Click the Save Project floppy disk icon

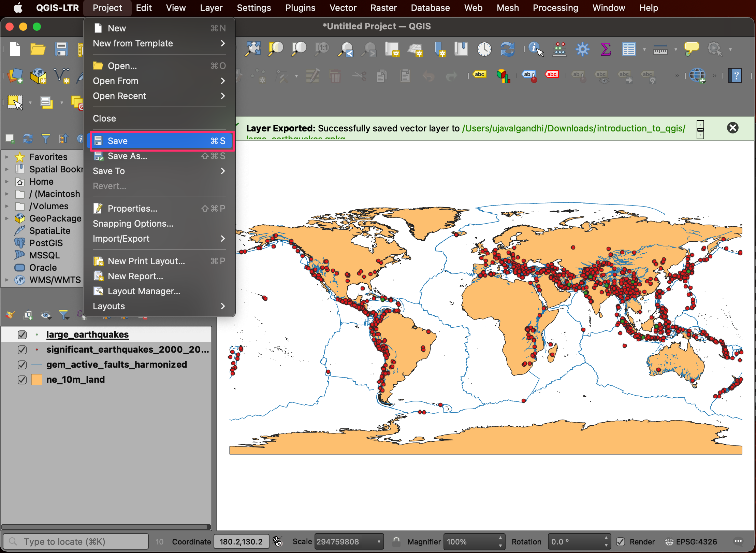(61, 49)
